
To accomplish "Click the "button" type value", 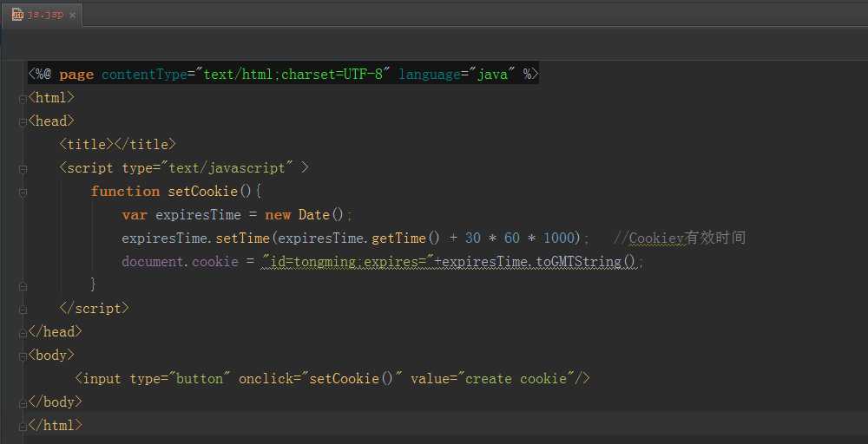I will click(x=200, y=378).
